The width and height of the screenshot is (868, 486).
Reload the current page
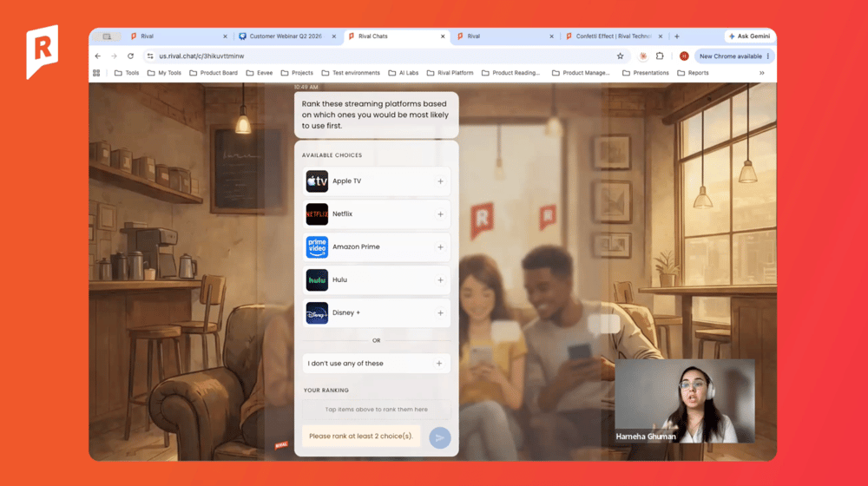click(x=131, y=56)
